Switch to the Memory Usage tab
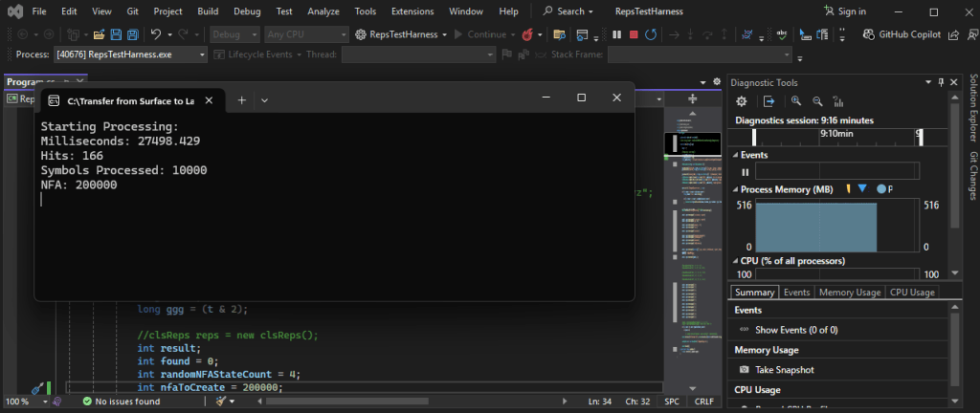 click(848, 293)
